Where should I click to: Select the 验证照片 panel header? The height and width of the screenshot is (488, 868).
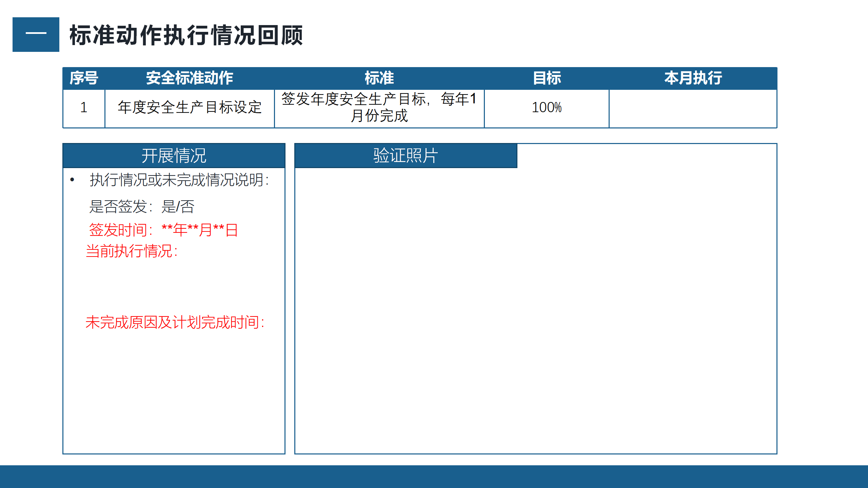[x=406, y=156]
